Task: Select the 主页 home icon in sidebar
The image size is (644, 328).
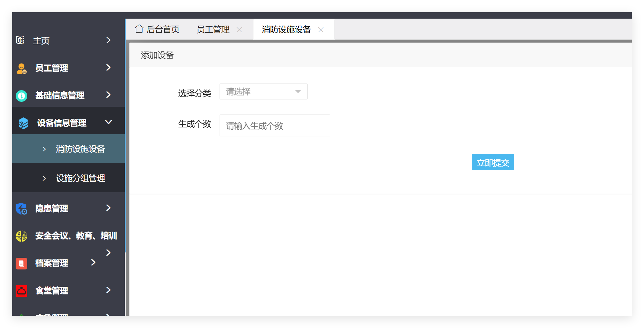Action: 20,40
